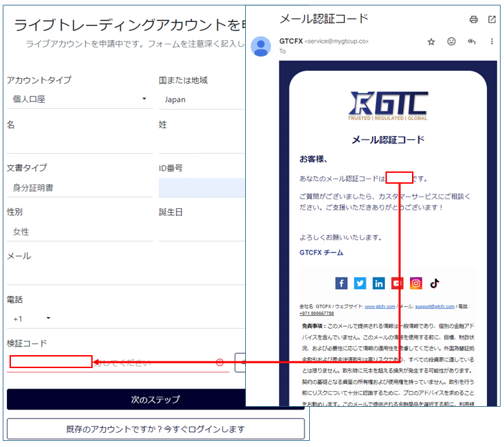Click the GTCFX sender avatar

pyautogui.click(x=261, y=46)
